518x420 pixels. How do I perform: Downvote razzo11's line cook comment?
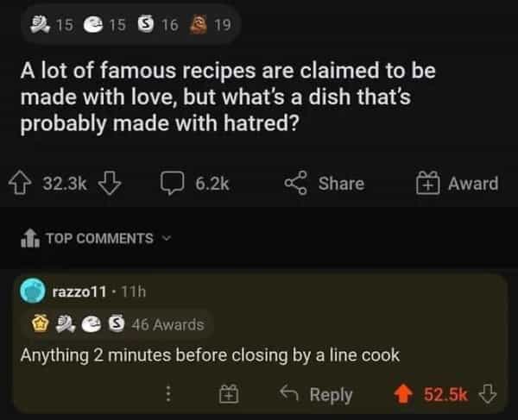click(488, 393)
